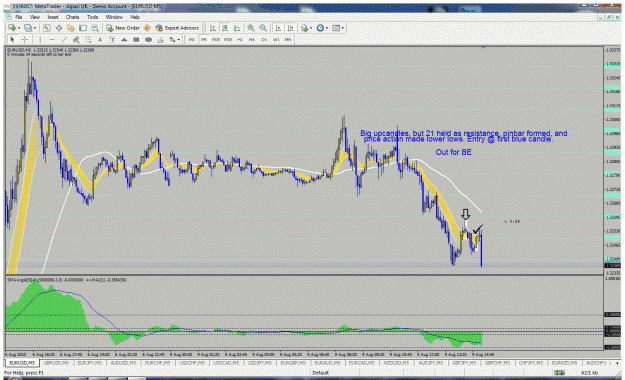Switch to M15 timeframe
This screenshot has width=625, height=380.
tap(216, 39)
